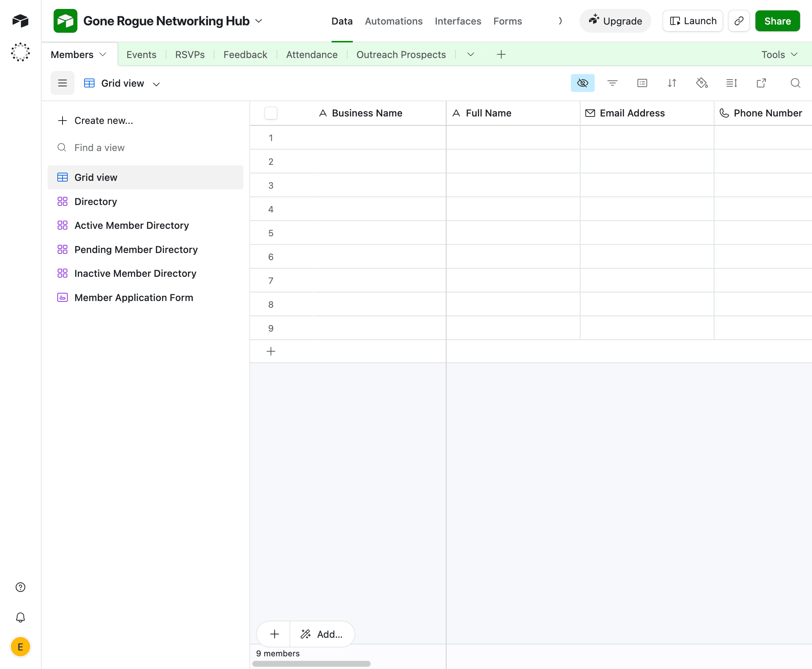Expand the Grid view name dropdown
812x669 pixels.
(x=156, y=84)
